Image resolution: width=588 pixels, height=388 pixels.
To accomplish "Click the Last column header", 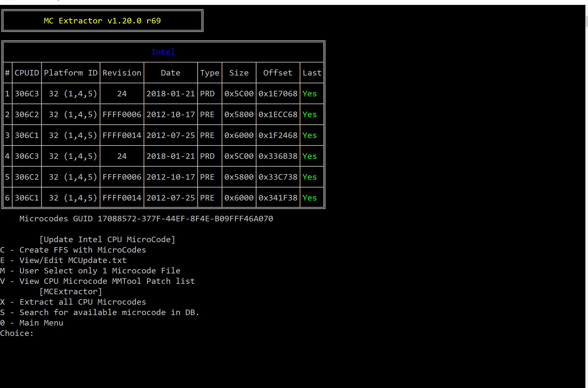I will tap(312, 73).
